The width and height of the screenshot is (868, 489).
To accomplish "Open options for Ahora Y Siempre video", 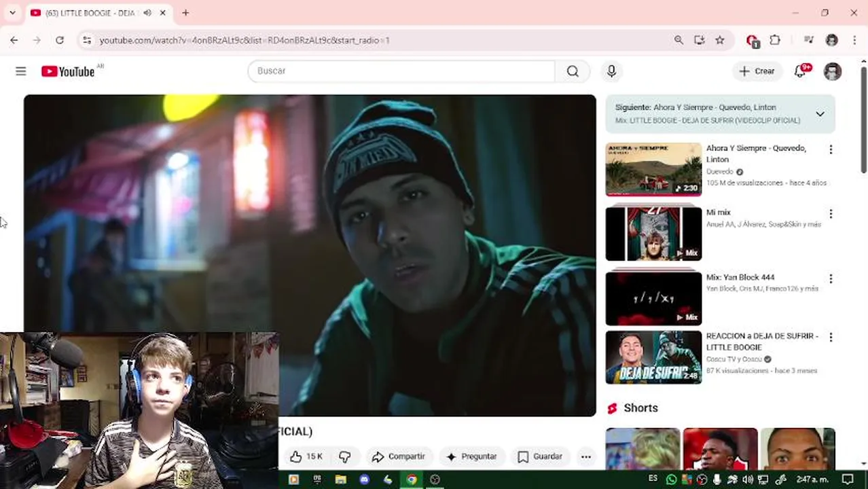I will 830,149.
